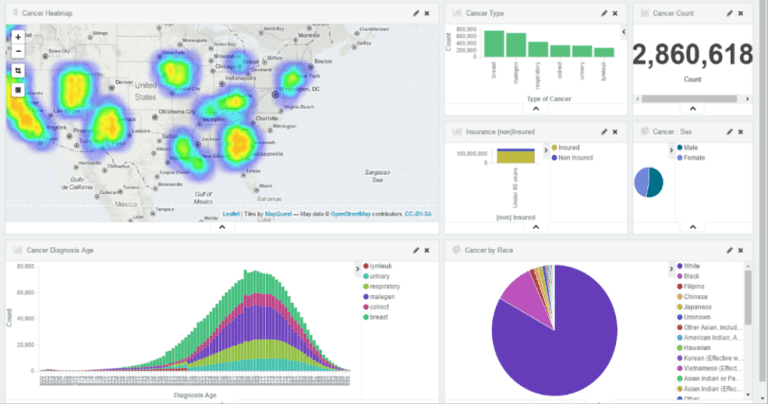
Task: Click the White color dot in Race legend
Action: (x=680, y=267)
